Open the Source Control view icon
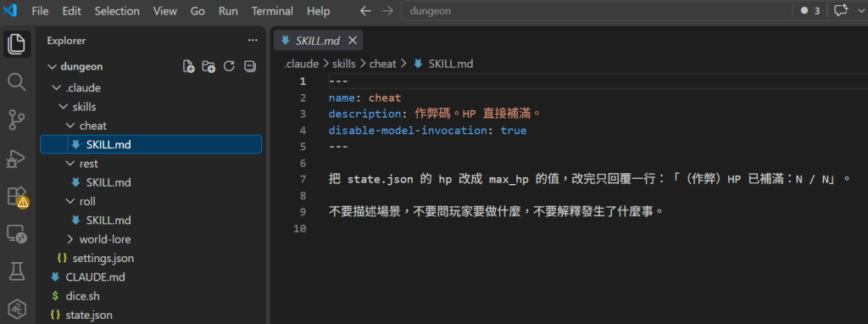 17,120
